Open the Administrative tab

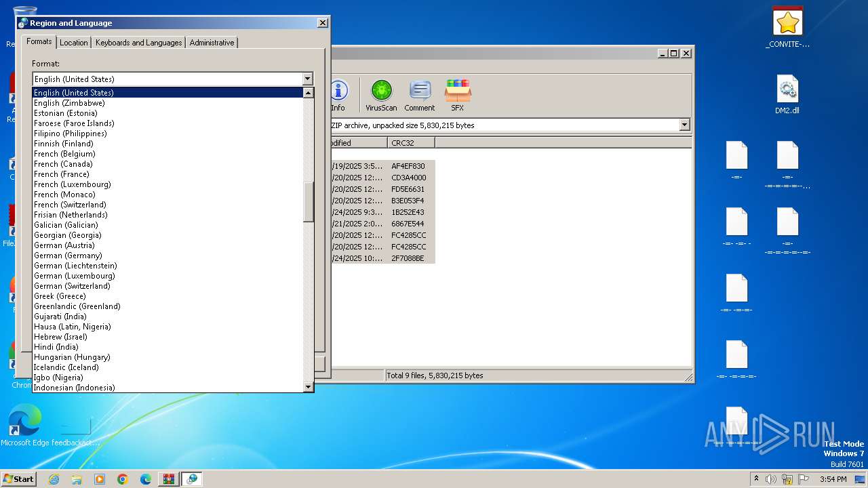(x=212, y=42)
